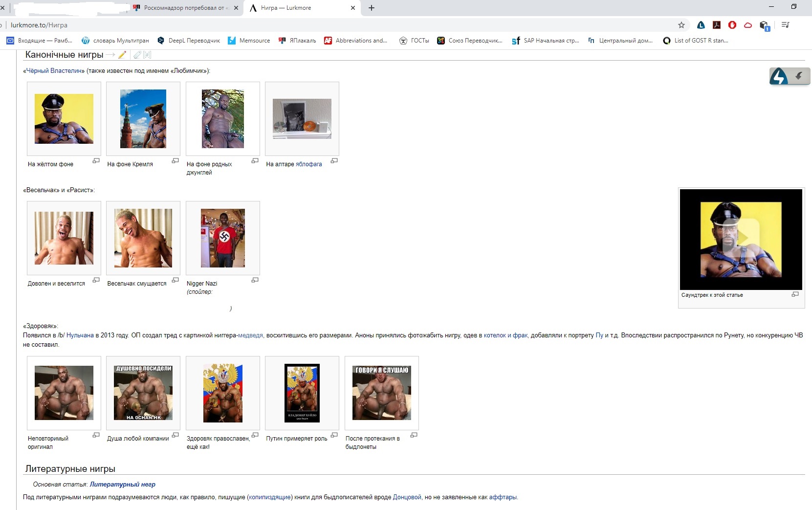Open the DeepL Переводчик bookmark
Viewport: 812px width, 510px height.
tap(189, 41)
